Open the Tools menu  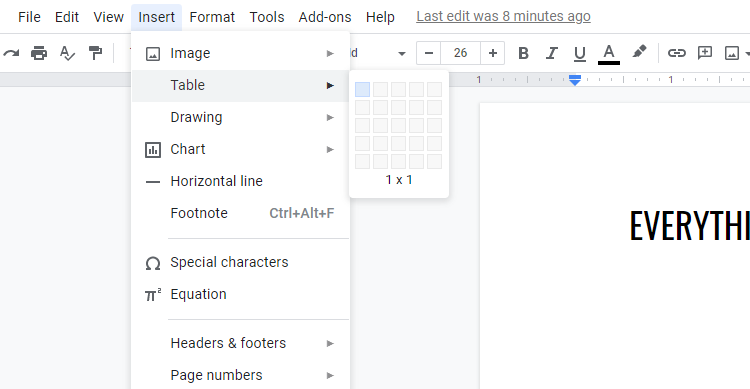pos(267,17)
